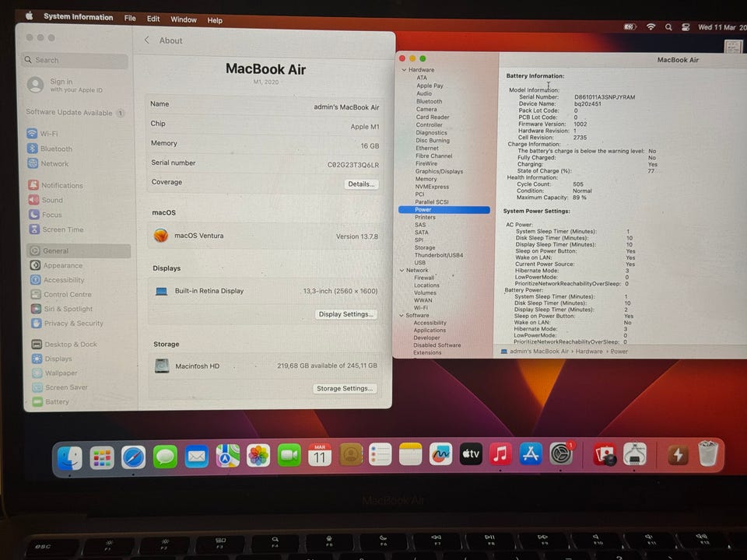Select Accessibility in Settings sidebar
Image resolution: width=747 pixels, height=560 pixels.
point(57,280)
